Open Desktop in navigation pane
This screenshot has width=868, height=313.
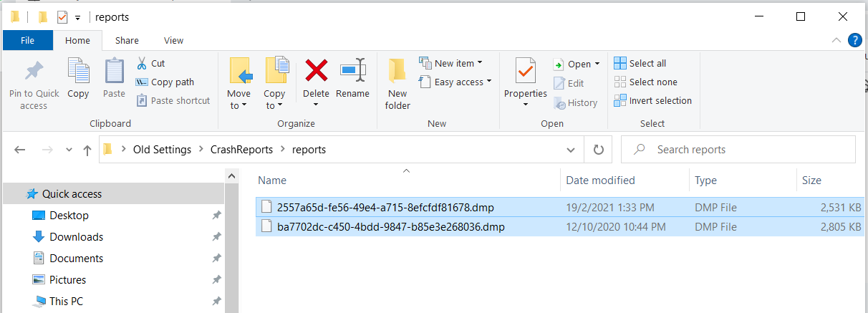(69, 215)
